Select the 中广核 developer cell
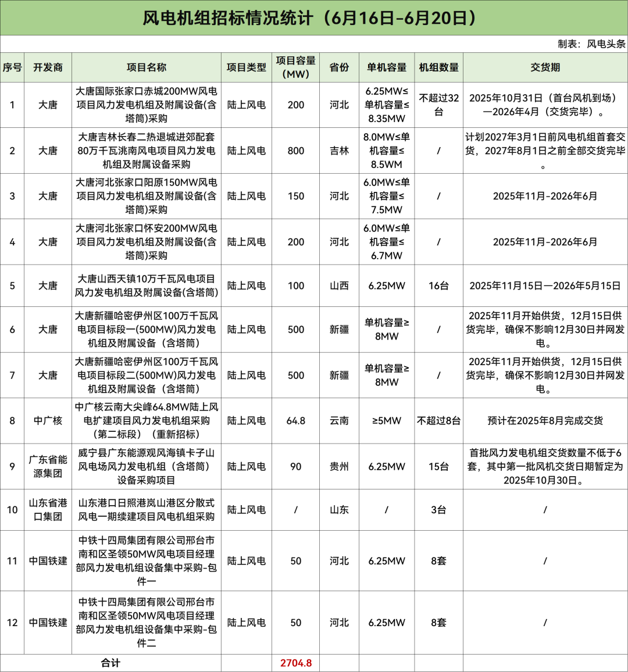 pyautogui.click(x=48, y=421)
